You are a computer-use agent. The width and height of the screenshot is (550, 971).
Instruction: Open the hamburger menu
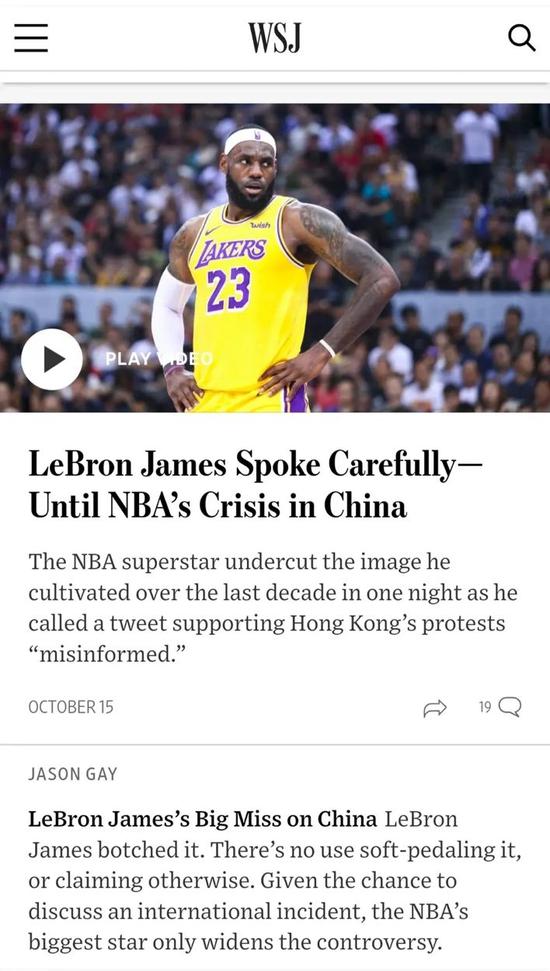click(x=31, y=38)
